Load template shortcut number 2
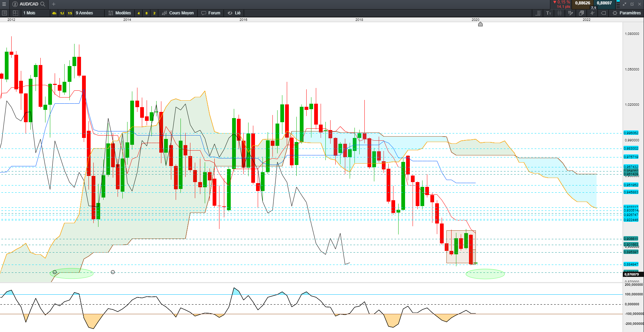This screenshot has height=332, width=644. pyautogui.click(x=154, y=13)
